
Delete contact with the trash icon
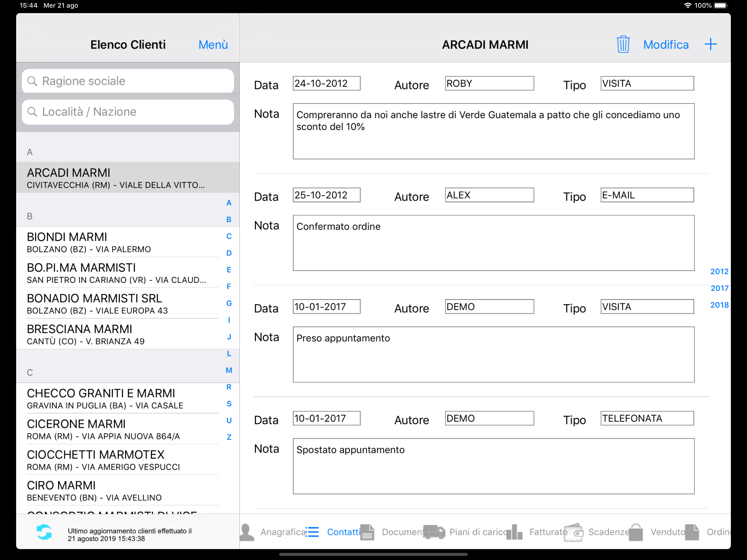coord(623,44)
